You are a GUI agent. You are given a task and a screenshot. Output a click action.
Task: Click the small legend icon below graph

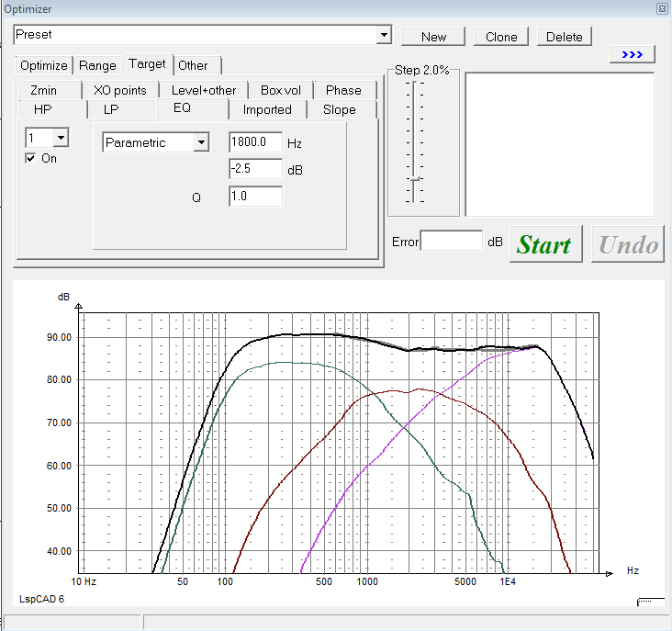click(x=649, y=600)
